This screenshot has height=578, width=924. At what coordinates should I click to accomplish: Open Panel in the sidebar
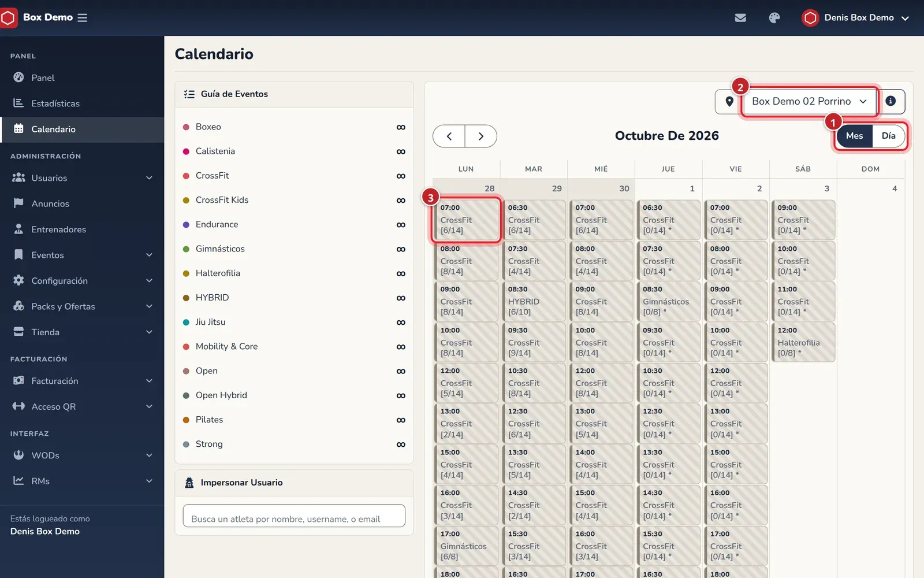coord(82,78)
